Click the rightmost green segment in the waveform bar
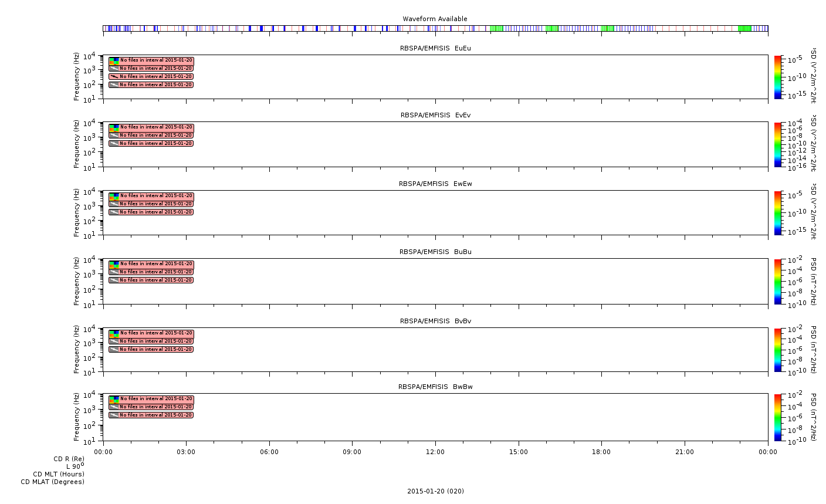Screen dimensions: 826x504 coord(744,28)
